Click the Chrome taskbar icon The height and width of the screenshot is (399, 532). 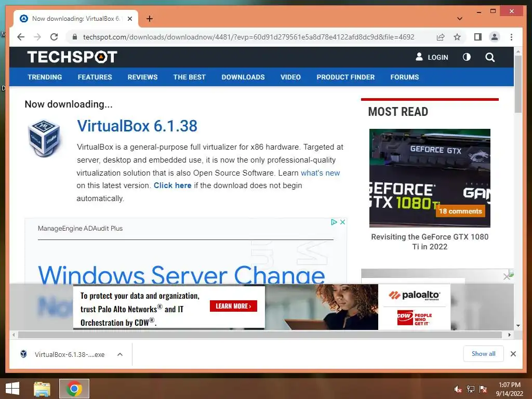(74, 389)
